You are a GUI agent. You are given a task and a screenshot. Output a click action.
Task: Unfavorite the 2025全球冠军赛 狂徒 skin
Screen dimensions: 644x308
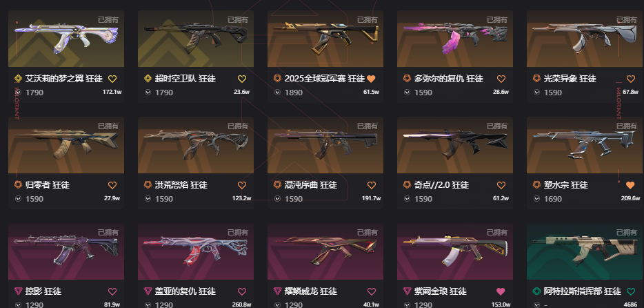click(371, 79)
